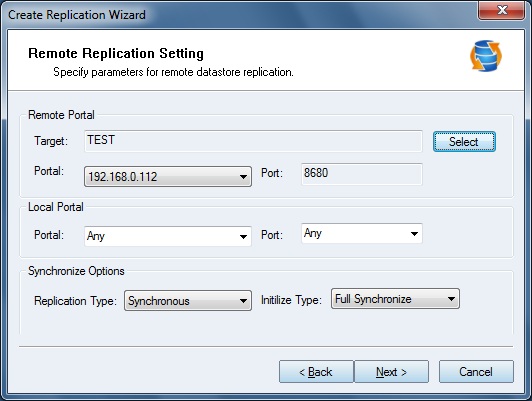Click the Target field showing TEST
This screenshot has width=532, height=401.
(253, 141)
